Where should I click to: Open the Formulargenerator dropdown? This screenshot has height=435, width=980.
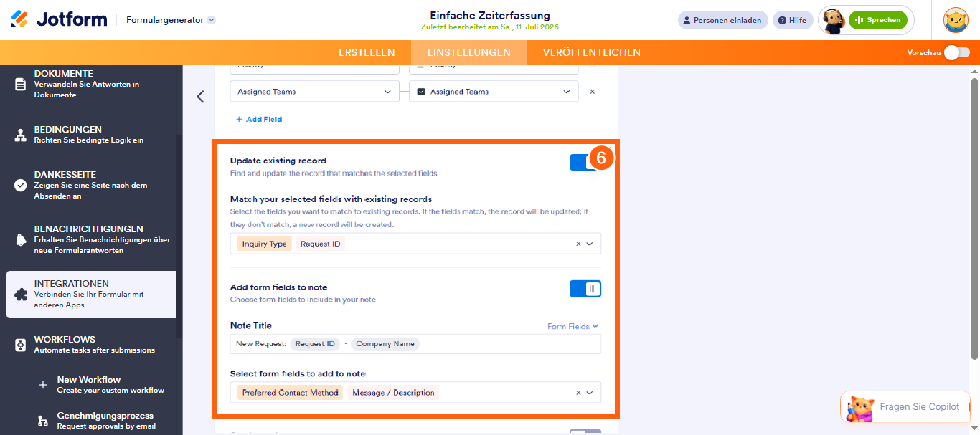[171, 20]
